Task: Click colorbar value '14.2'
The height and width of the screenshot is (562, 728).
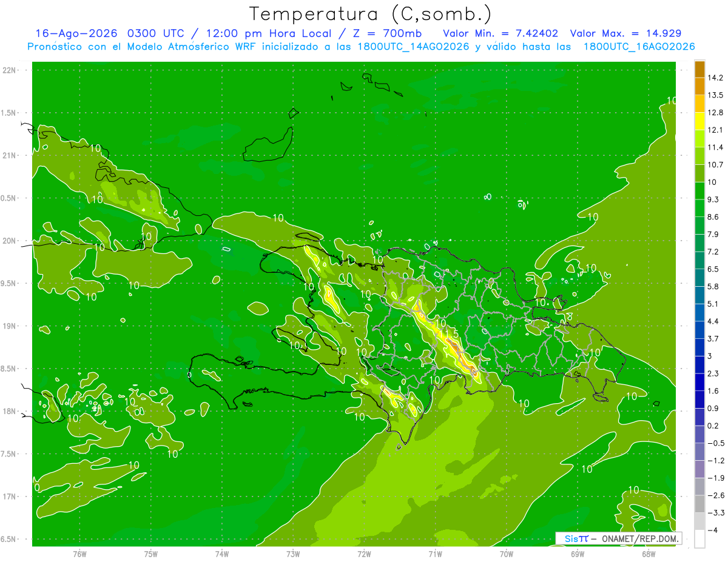Action: [715, 78]
